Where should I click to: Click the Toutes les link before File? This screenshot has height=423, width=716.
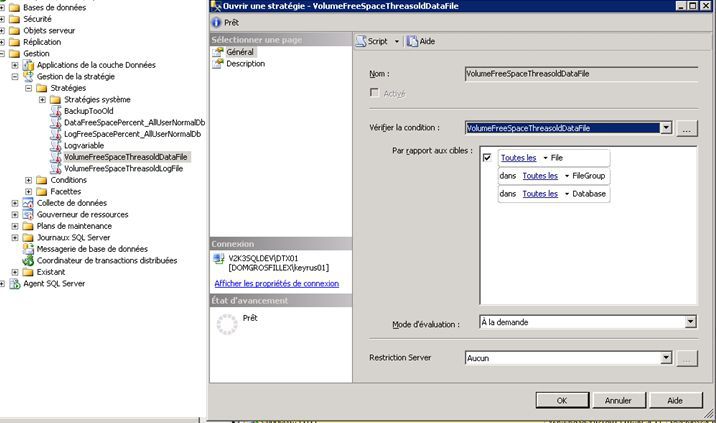(519, 158)
